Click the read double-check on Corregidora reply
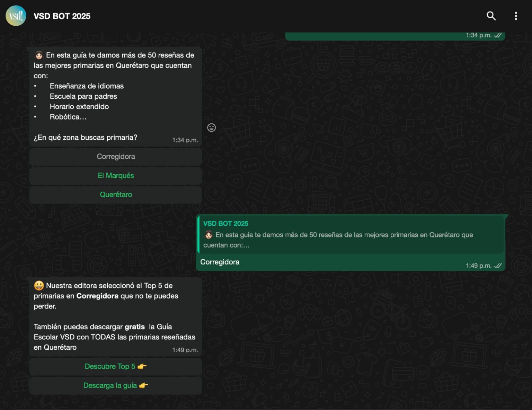 (x=498, y=266)
